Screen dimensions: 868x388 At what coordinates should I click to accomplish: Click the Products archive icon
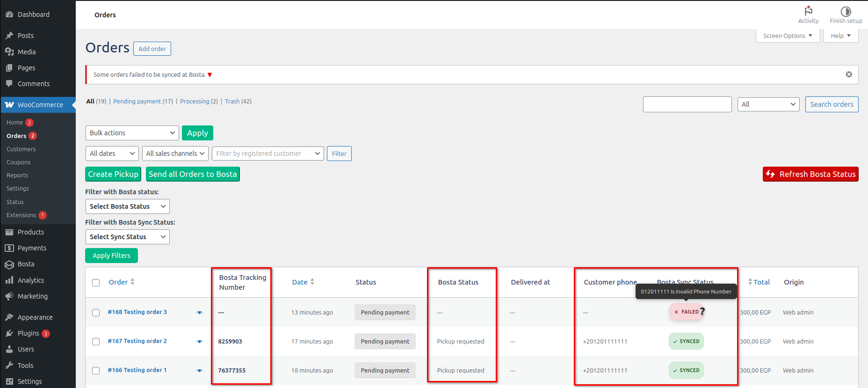9,232
